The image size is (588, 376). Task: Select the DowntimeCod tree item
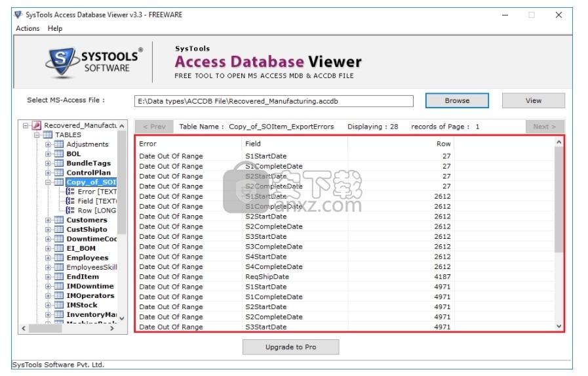(92, 239)
